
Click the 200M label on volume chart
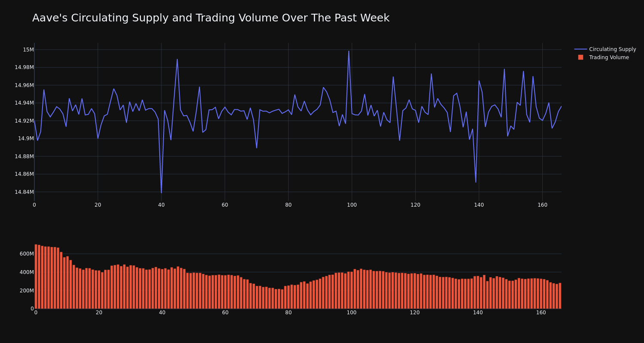26,291
